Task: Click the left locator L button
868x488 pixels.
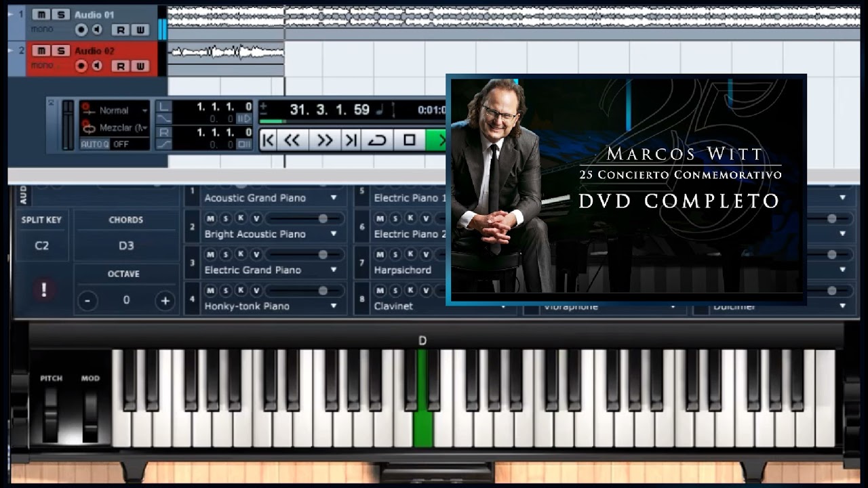Action: [163, 107]
